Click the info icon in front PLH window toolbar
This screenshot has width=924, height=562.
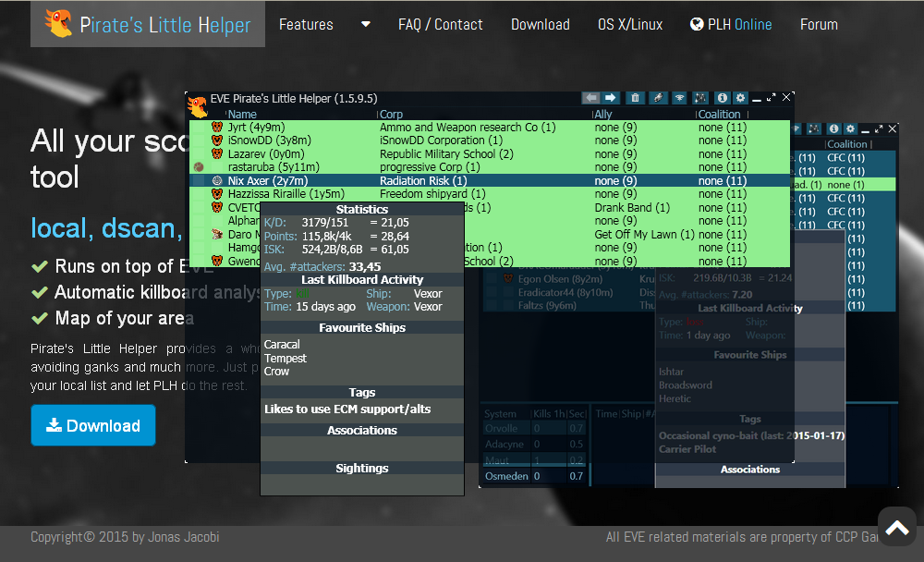coord(723,98)
